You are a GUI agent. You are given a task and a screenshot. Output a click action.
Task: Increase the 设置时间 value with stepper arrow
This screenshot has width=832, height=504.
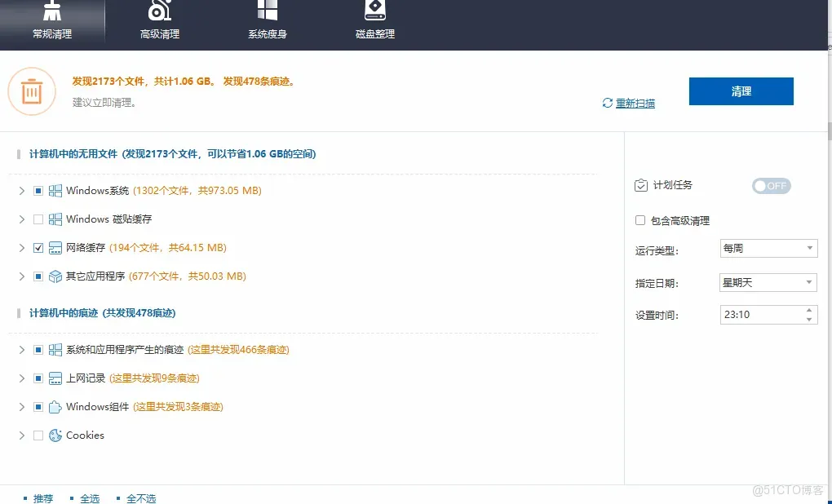810,311
